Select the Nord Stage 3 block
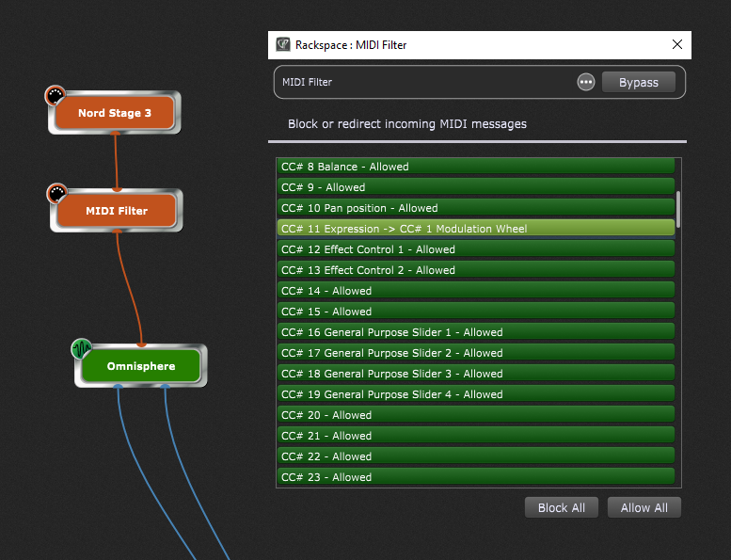The width and height of the screenshot is (731, 560). [116, 114]
